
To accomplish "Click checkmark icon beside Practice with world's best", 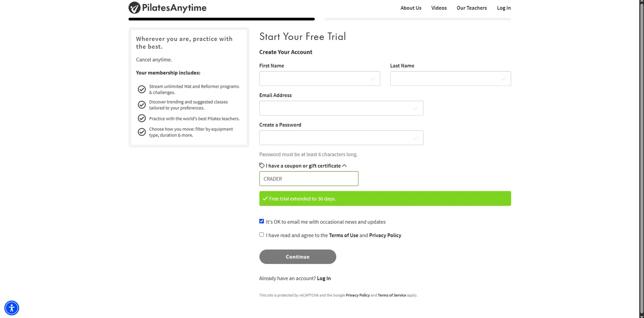I will coord(142,118).
